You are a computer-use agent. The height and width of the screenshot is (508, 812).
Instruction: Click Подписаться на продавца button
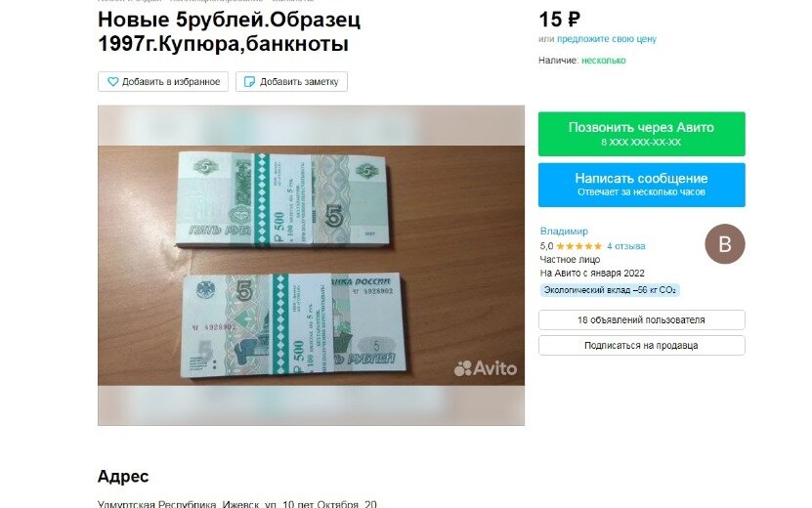[x=642, y=346]
